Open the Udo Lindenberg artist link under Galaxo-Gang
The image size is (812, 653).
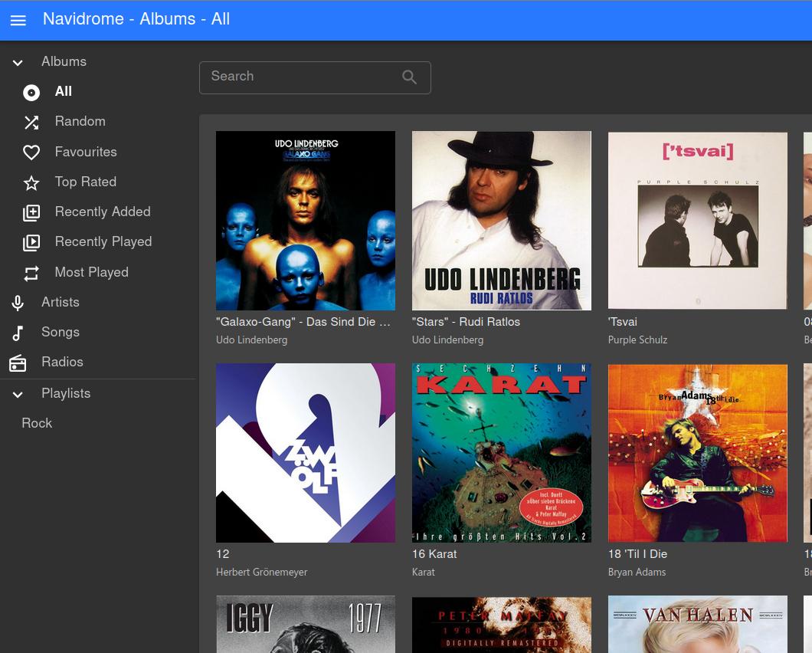(251, 340)
